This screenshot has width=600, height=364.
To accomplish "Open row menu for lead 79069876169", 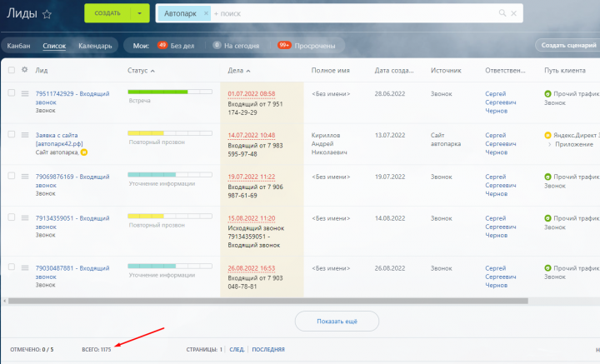I will coord(25,177).
